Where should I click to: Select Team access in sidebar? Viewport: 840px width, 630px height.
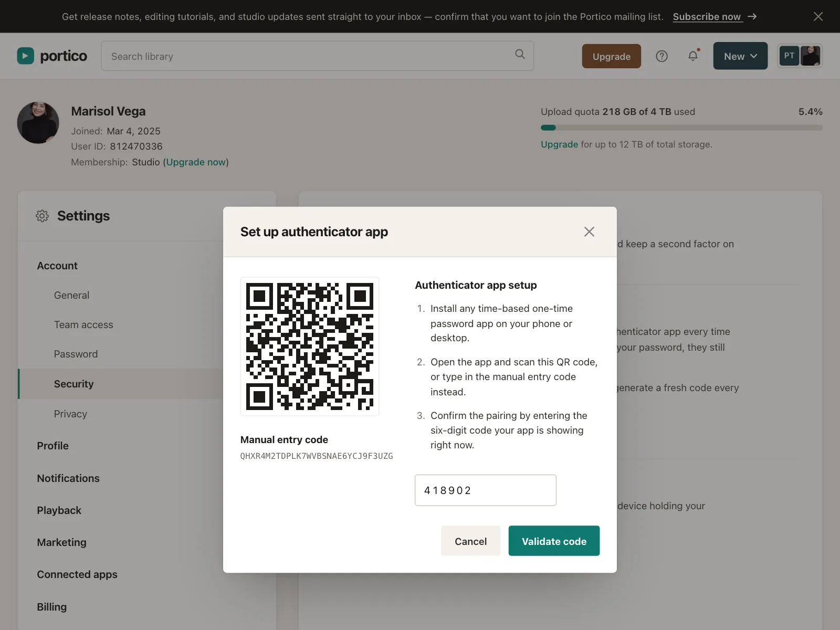(83, 324)
